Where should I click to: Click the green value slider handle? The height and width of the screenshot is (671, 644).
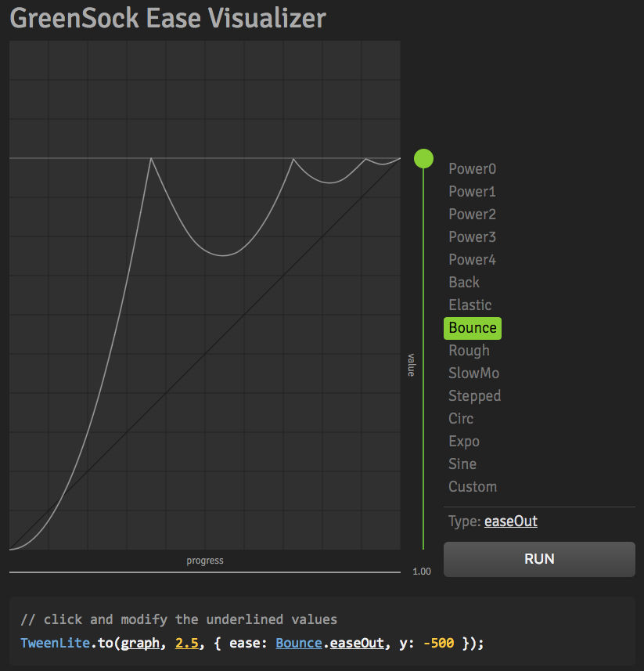click(424, 159)
